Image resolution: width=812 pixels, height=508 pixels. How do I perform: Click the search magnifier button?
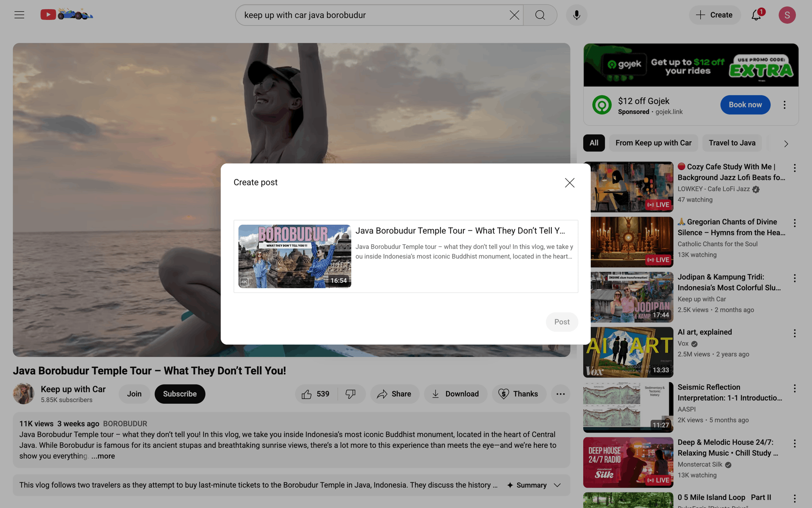[x=540, y=15]
